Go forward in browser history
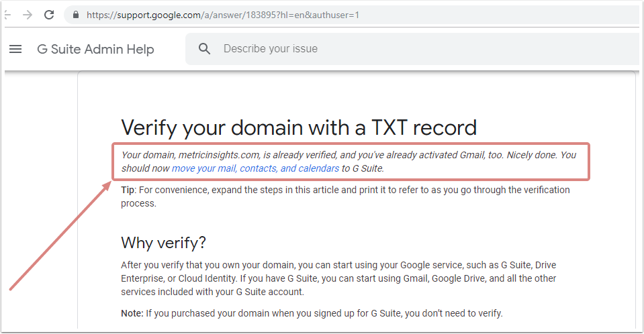This screenshot has height=334, width=644. tap(27, 14)
